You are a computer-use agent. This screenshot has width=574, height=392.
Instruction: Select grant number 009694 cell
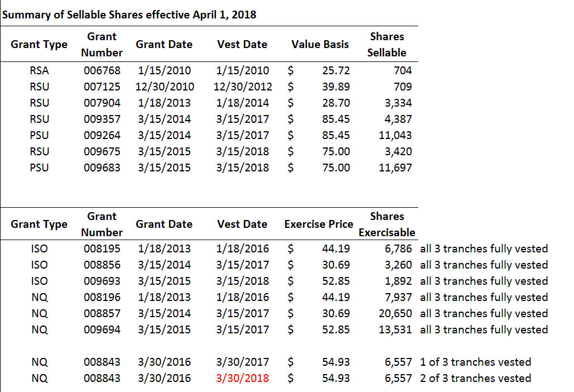102,329
